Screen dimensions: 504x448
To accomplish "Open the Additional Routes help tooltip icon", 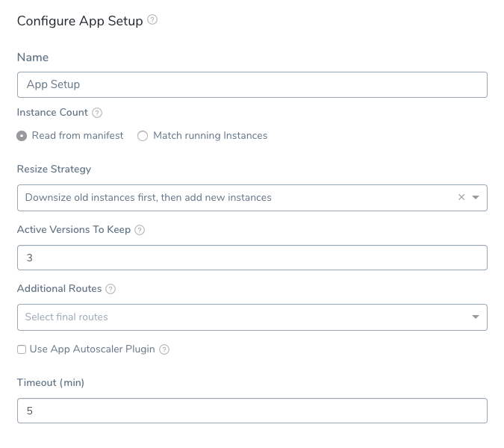I will [x=111, y=289].
